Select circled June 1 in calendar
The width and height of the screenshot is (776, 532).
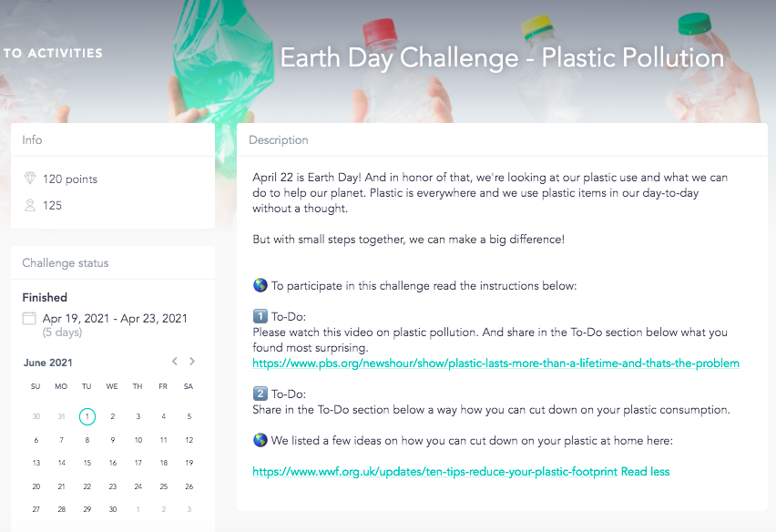tap(87, 416)
